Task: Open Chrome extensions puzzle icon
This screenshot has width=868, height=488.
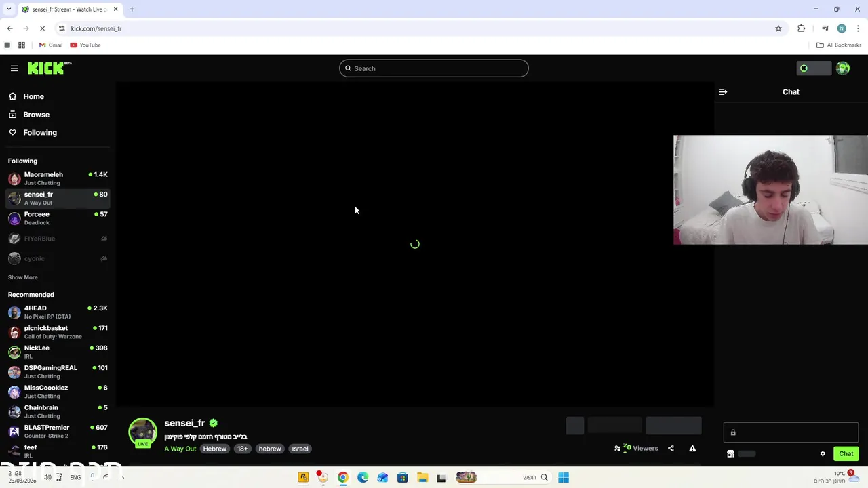Action: click(802, 28)
